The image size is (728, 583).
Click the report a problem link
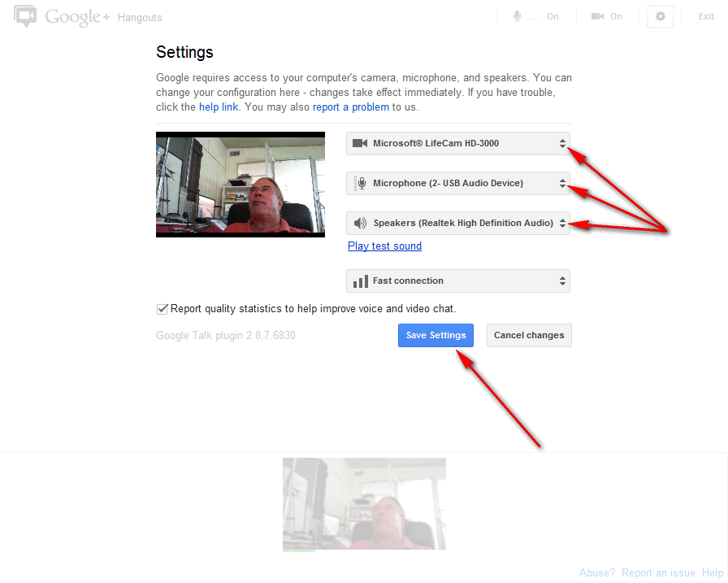pyautogui.click(x=350, y=107)
